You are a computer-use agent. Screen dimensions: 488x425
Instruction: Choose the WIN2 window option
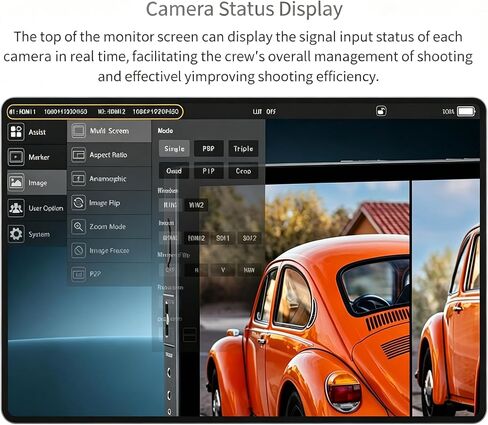click(196, 205)
